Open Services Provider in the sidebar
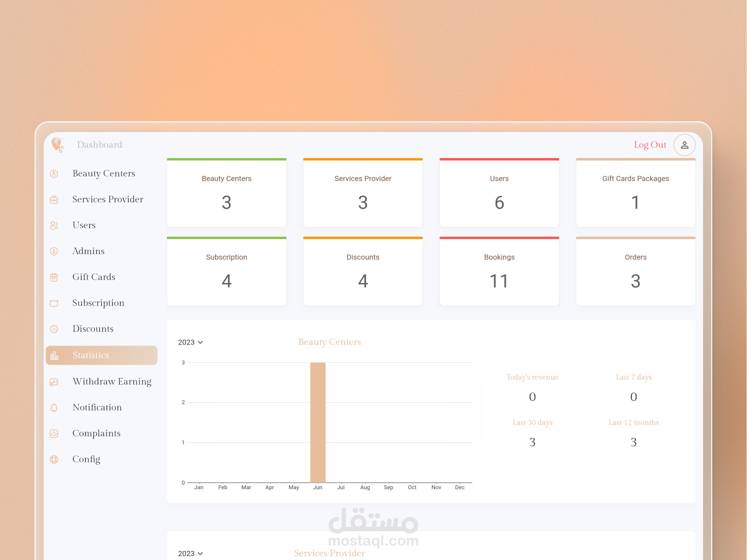This screenshot has height=560, width=747. point(108,199)
